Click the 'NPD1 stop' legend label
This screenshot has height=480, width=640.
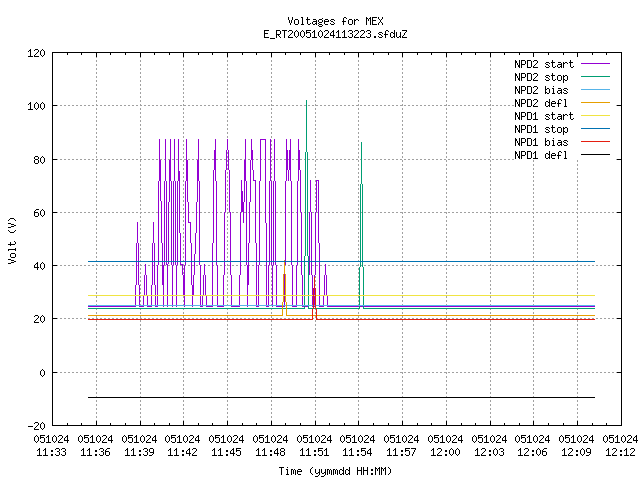point(541,129)
